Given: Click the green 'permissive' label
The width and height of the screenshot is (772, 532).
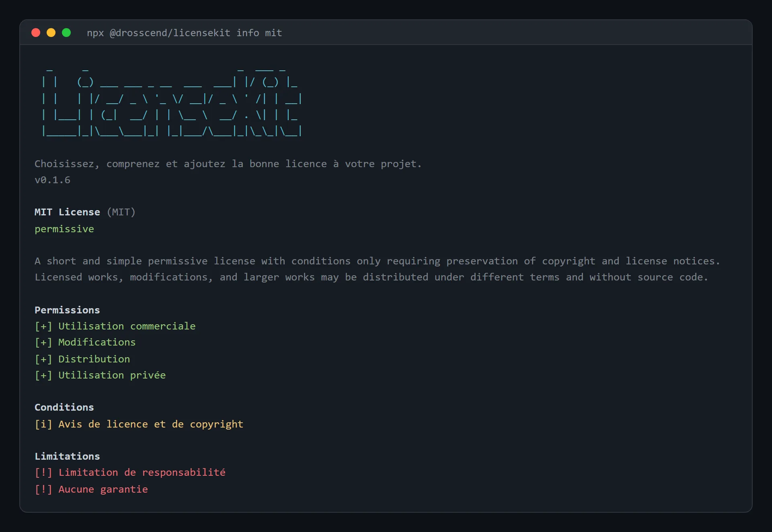Looking at the screenshot, I should pyautogui.click(x=64, y=229).
